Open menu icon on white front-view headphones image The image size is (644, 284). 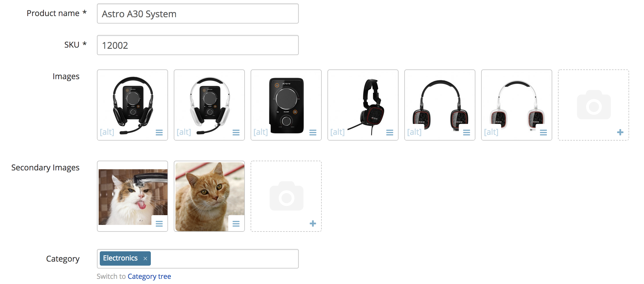point(543,133)
